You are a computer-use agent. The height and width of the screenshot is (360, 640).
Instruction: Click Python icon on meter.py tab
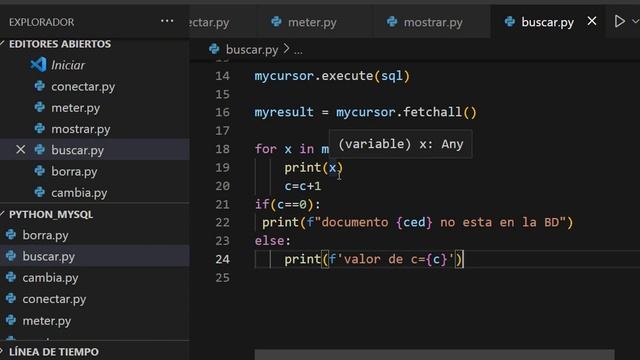tap(276, 22)
